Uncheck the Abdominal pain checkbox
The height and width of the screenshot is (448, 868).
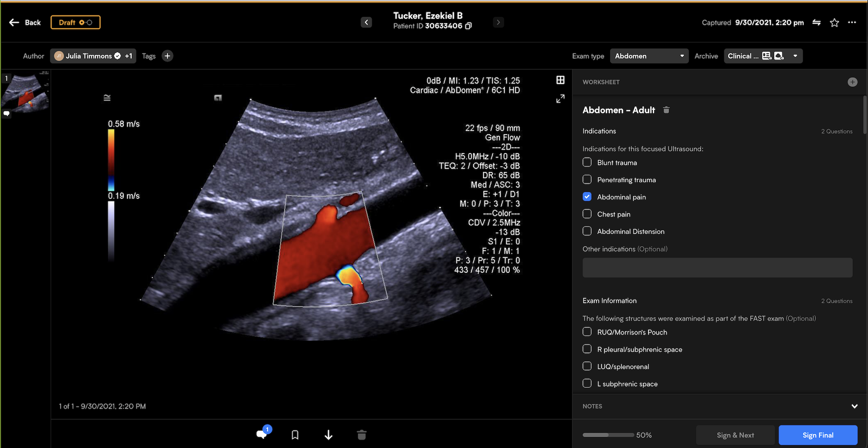[587, 197]
